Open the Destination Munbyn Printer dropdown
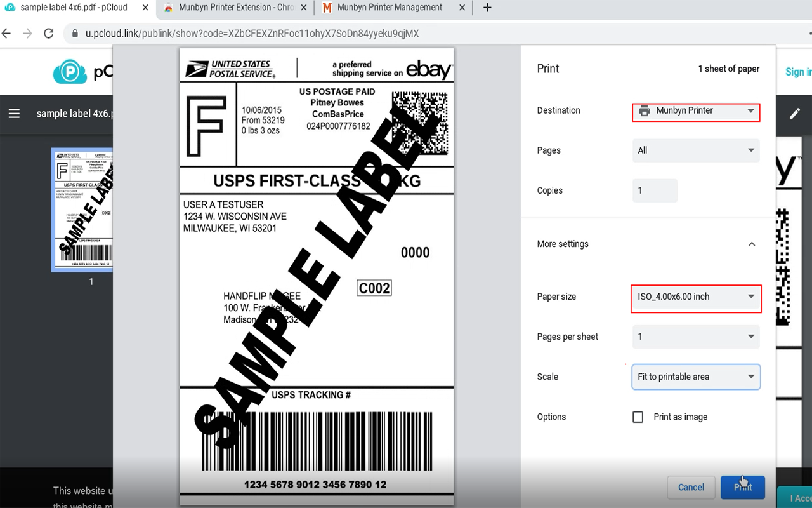The width and height of the screenshot is (812, 508). (696, 110)
